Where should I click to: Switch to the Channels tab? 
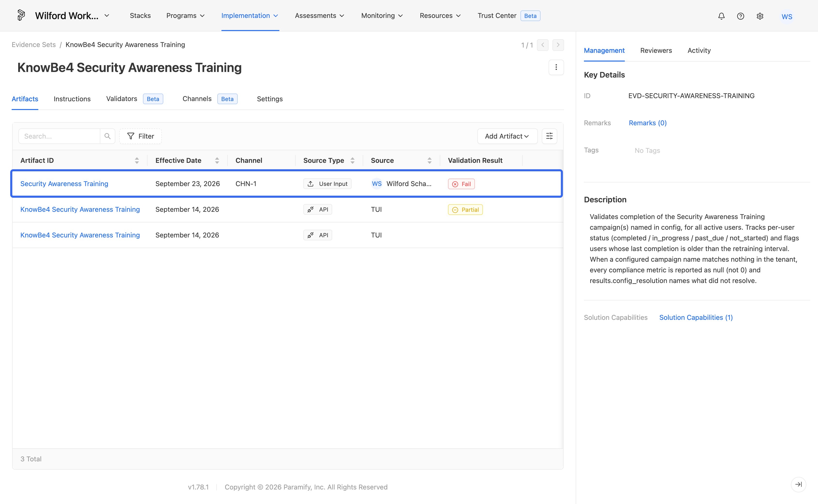pyautogui.click(x=197, y=99)
